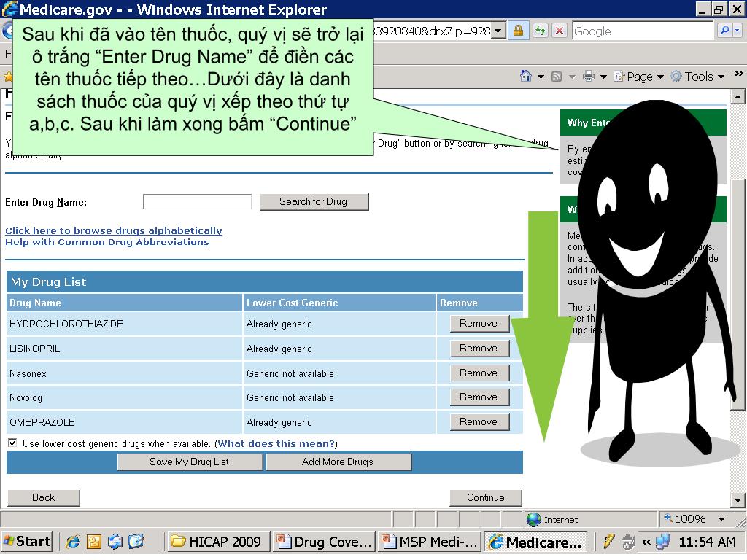
Task: Click 'browse drugs alphabetically' link
Action: coord(113,230)
